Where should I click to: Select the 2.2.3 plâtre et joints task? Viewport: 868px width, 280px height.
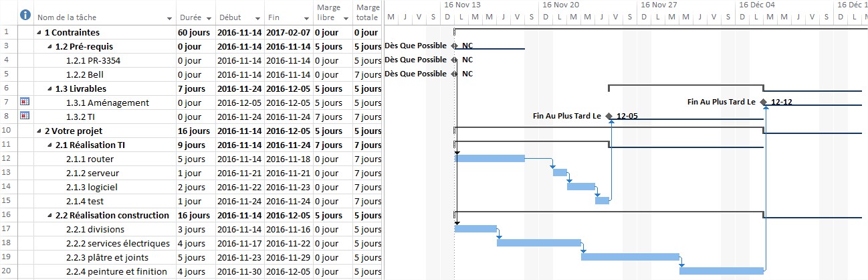[107, 257]
